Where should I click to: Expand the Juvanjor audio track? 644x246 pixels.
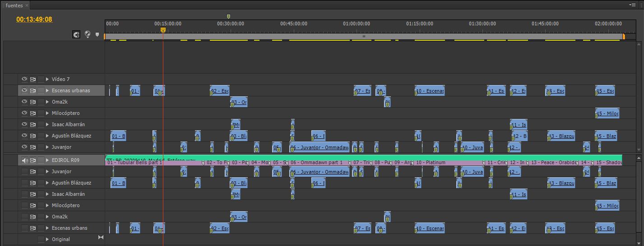47,171
